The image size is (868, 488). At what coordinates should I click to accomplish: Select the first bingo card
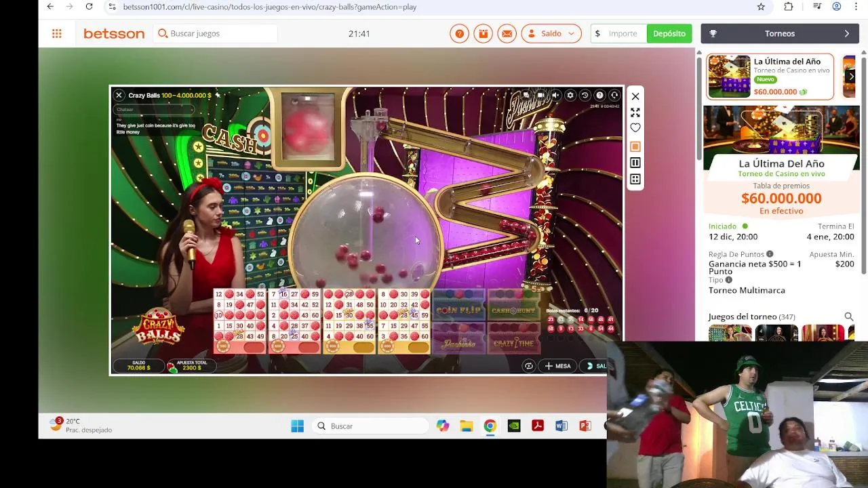(240, 321)
